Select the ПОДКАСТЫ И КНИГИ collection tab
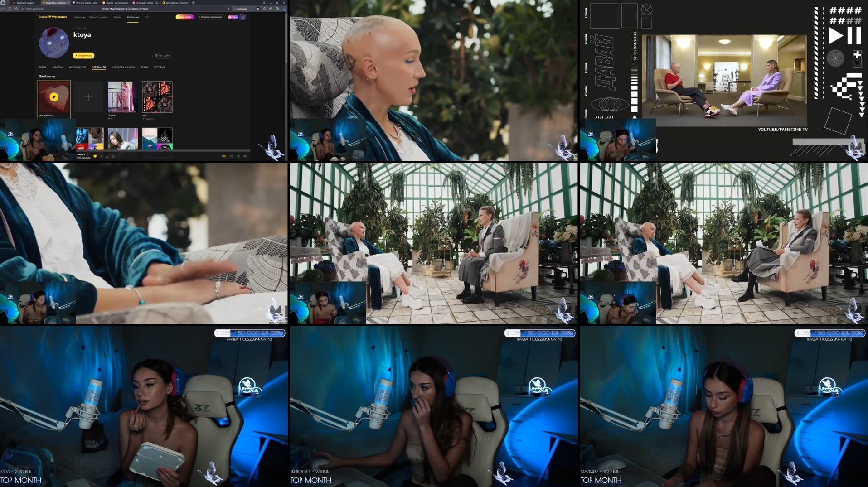Screen dimensions: 868x487 pyautogui.click(x=123, y=67)
